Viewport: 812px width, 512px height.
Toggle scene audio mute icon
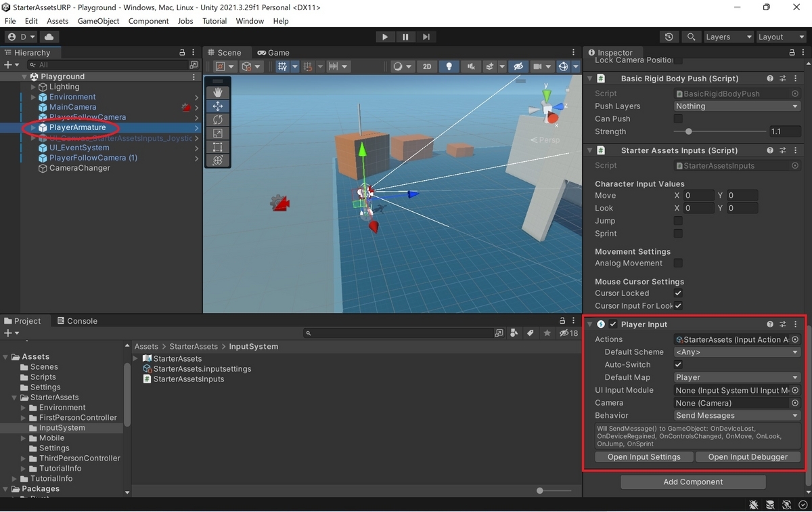pos(470,66)
